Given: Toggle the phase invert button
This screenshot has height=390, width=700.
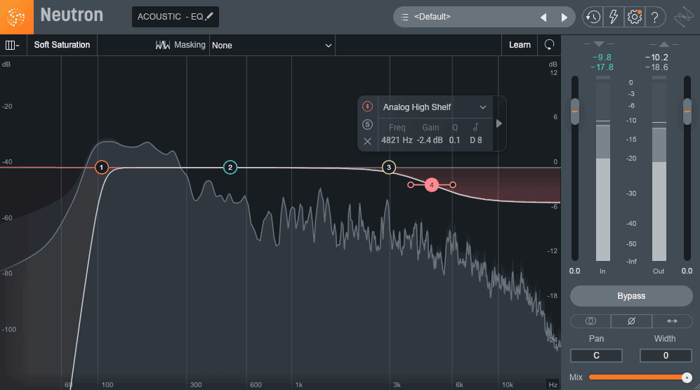Looking at the screenshot, I should [631, 321].
